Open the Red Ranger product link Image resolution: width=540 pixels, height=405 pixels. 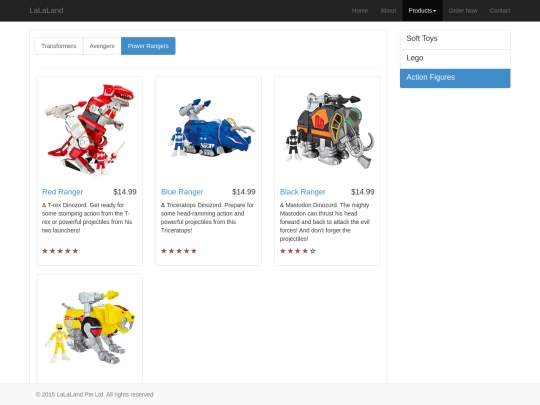tap(63, 192)
